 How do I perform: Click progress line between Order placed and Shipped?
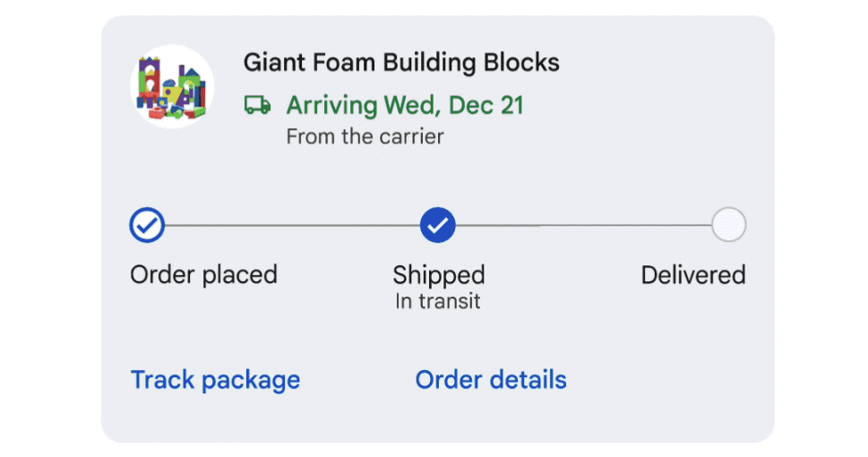point(292,226)
